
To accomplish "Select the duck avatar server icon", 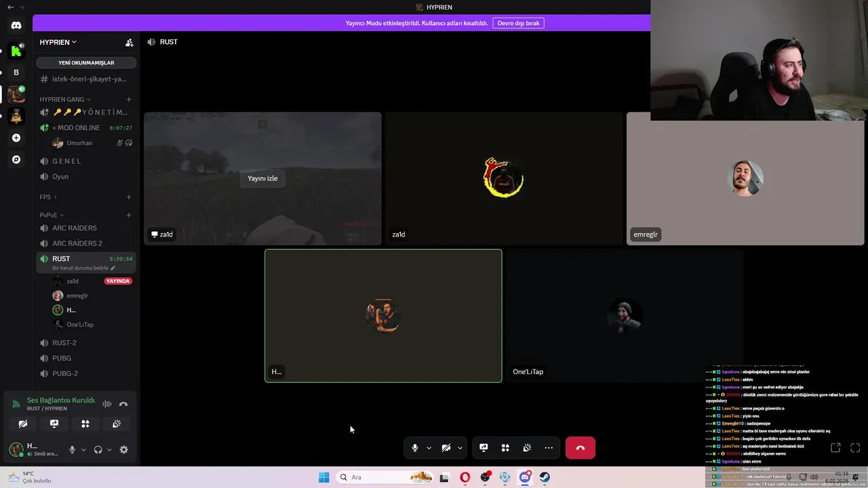I will (x=16, y=116).
